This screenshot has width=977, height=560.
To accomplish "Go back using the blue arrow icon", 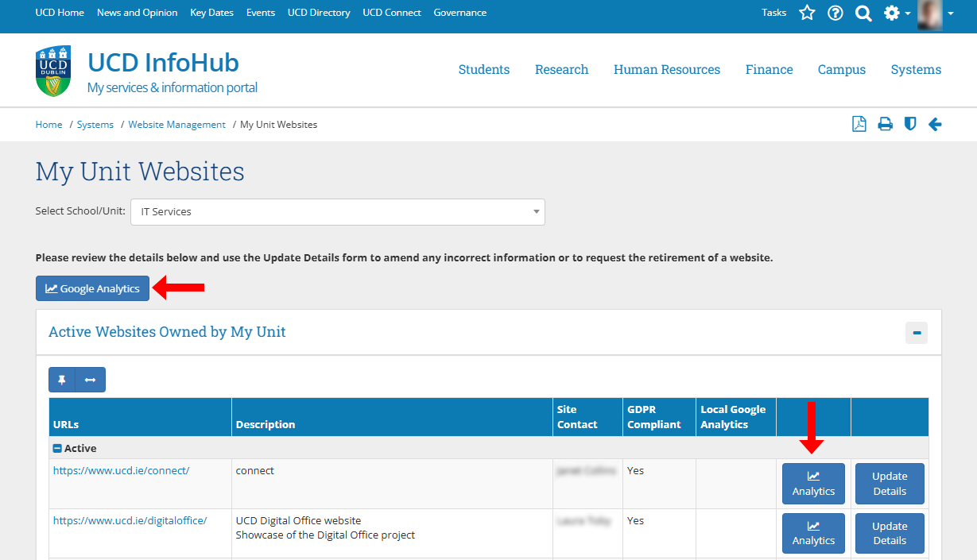I will (x=935, y=124).
